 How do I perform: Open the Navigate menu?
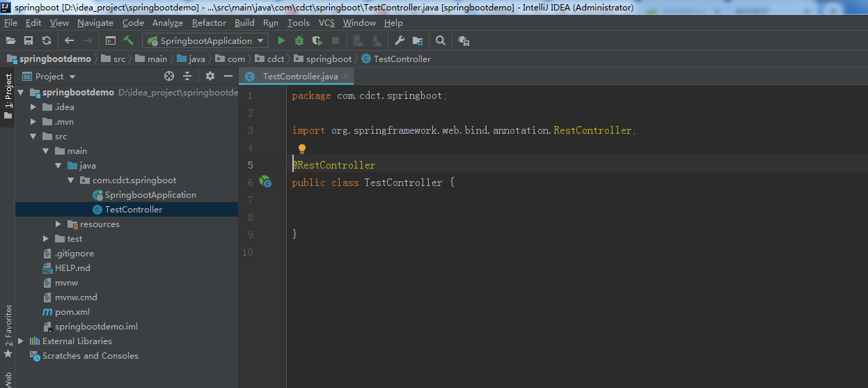95,23
